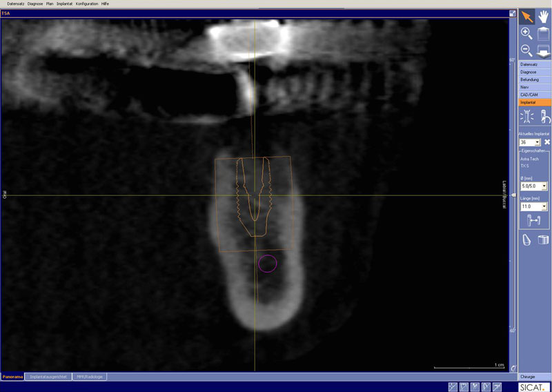
Task: Click the magenta nerve canal circle
Action: pyautogui.click(x=267, y=263)
